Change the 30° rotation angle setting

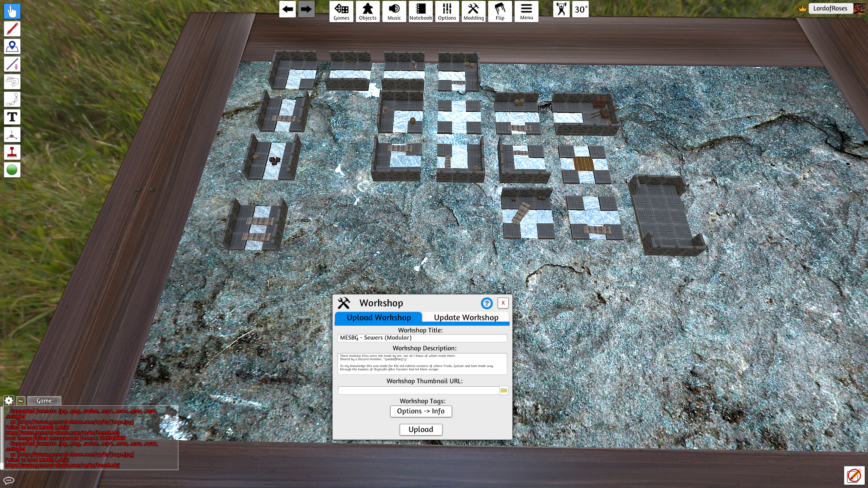point(580,9)
